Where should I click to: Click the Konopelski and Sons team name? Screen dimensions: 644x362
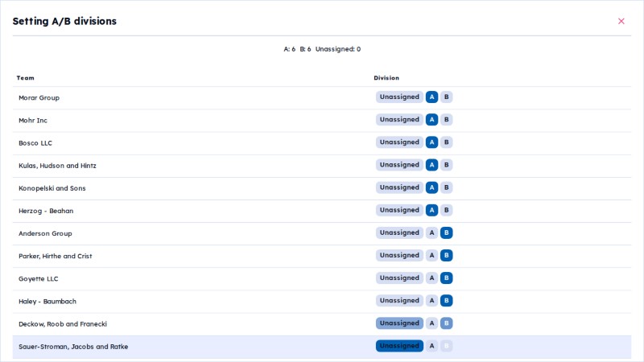[x=52, y=188]
